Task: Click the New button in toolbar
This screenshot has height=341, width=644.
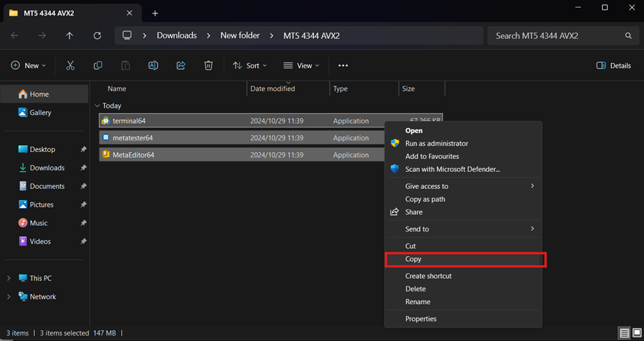Action: click(x=29, y=66)
